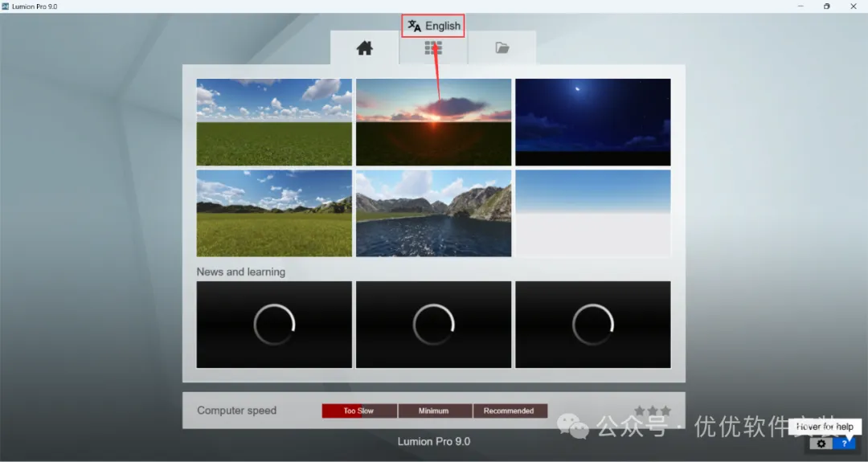The width and height of the screenshot is (868, 462).
Task: Click the Computer speed label
Action: click(236, 411)
